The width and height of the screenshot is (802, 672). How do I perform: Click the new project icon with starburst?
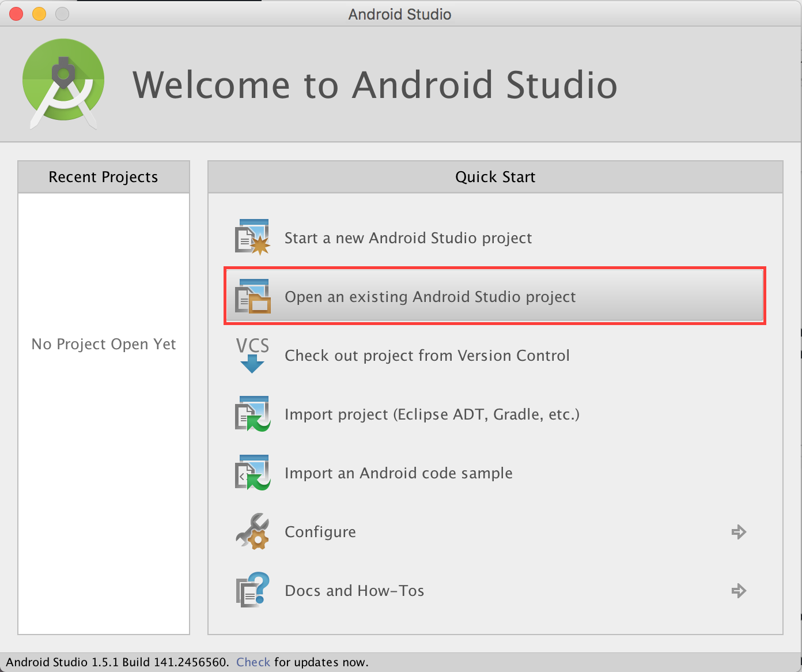252,237
